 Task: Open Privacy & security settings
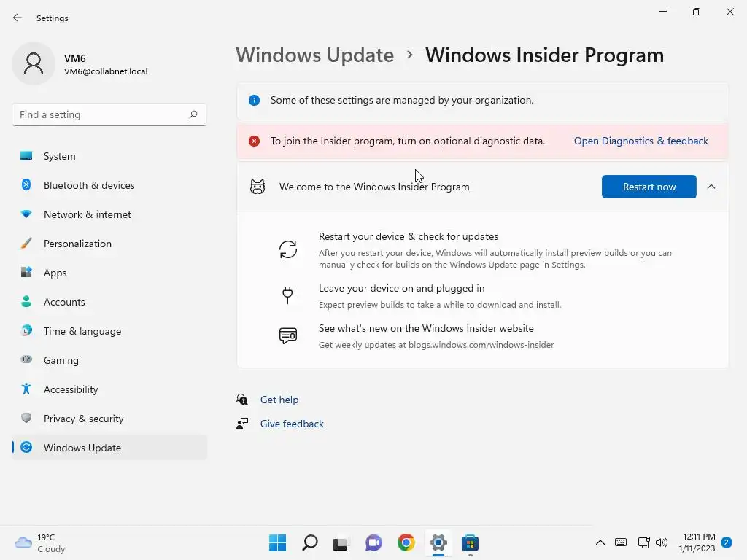[x=109, y=419]
